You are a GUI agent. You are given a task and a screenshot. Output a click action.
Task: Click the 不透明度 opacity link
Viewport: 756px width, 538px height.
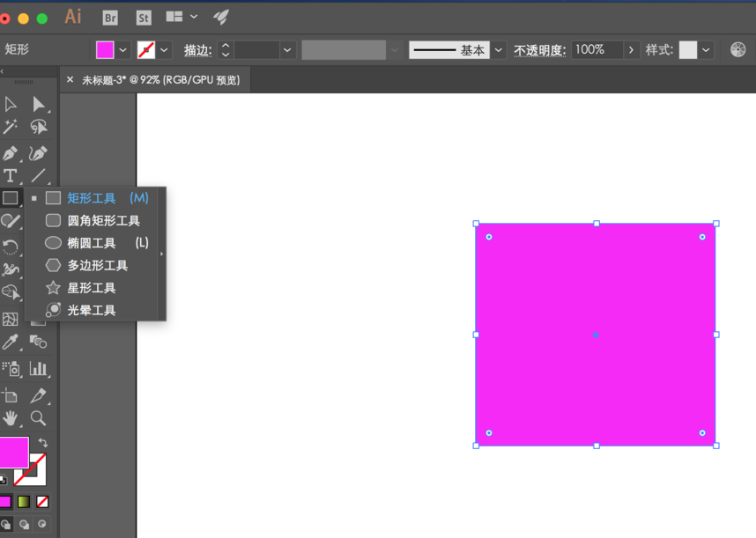[539, 50]
